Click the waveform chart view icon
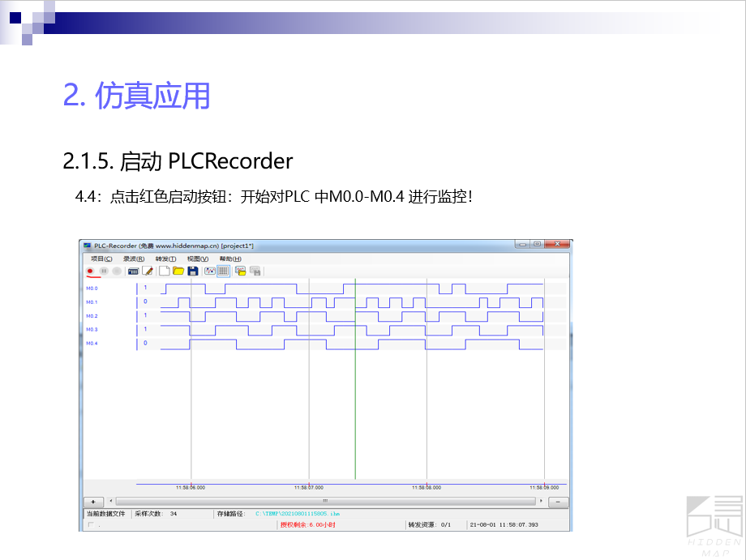Screen dimensions: 746x560 coord(210,271)
